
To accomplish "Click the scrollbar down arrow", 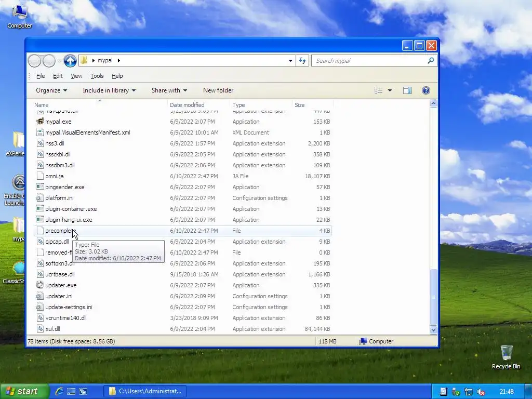I will tap(433, 330).
